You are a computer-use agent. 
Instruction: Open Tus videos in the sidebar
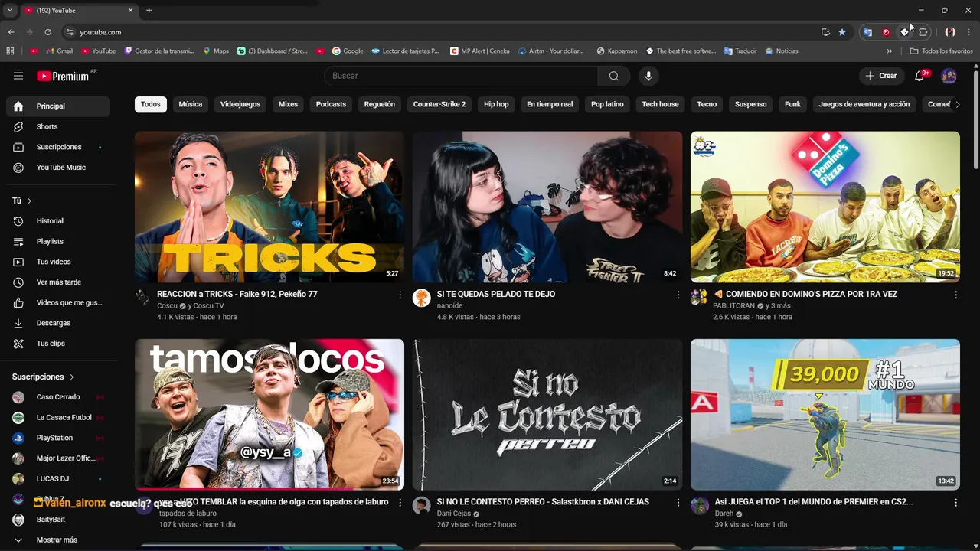point(58,262)
